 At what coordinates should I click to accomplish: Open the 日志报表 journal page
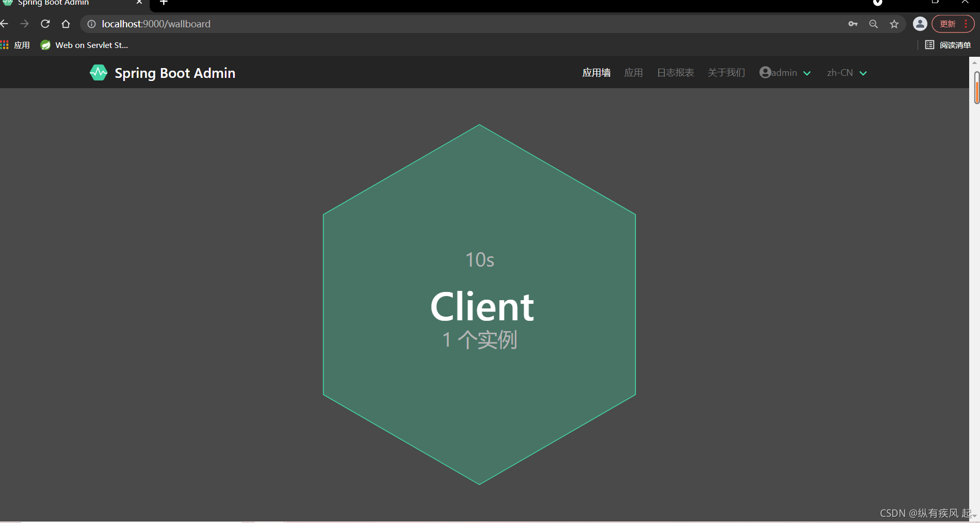675,73
